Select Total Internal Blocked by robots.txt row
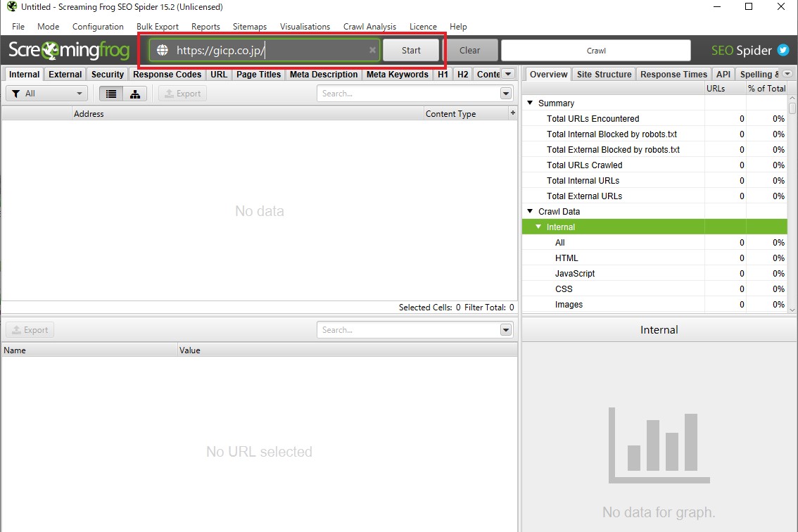 pyautogui.click(x=655, y=134)
